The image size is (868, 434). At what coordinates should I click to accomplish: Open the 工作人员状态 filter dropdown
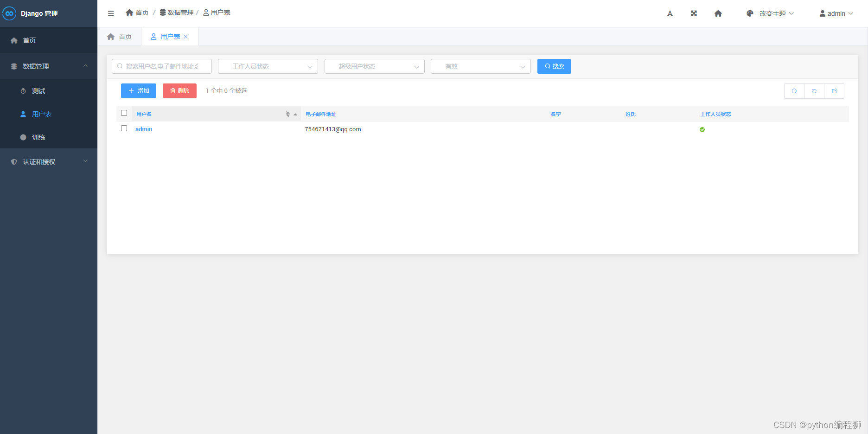tap(268, 66)
